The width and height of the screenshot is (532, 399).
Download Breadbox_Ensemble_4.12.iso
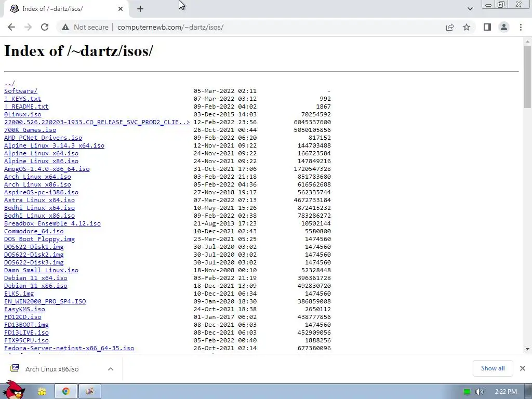(x=52, y=223)
